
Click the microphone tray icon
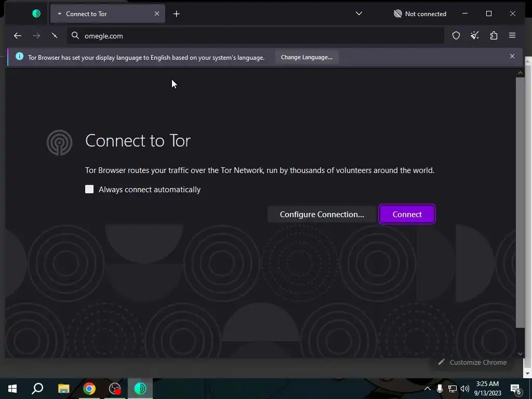(440, 389)
